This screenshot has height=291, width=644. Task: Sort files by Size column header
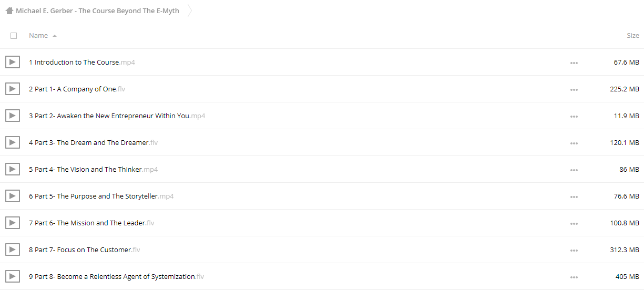pos(633,35)
